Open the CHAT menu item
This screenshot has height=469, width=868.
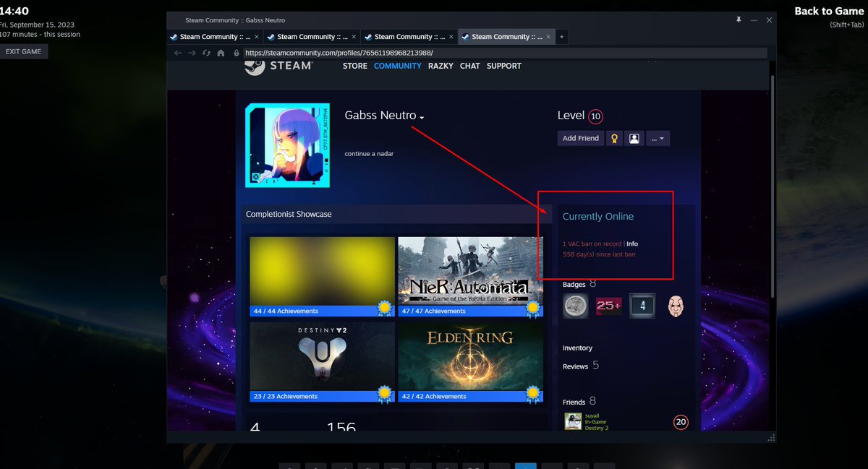pyautogui.click(x=469, y=66)
